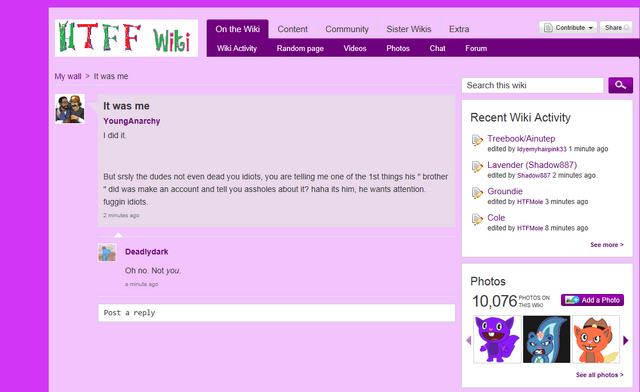Show next photos with right arrow
The width and height of the screenshot is (640, 392).
pyautogui.click(x=626, y=340)
